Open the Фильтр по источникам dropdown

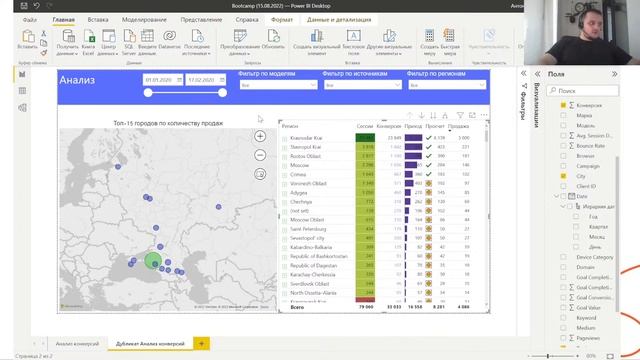[x=363, y=85]
